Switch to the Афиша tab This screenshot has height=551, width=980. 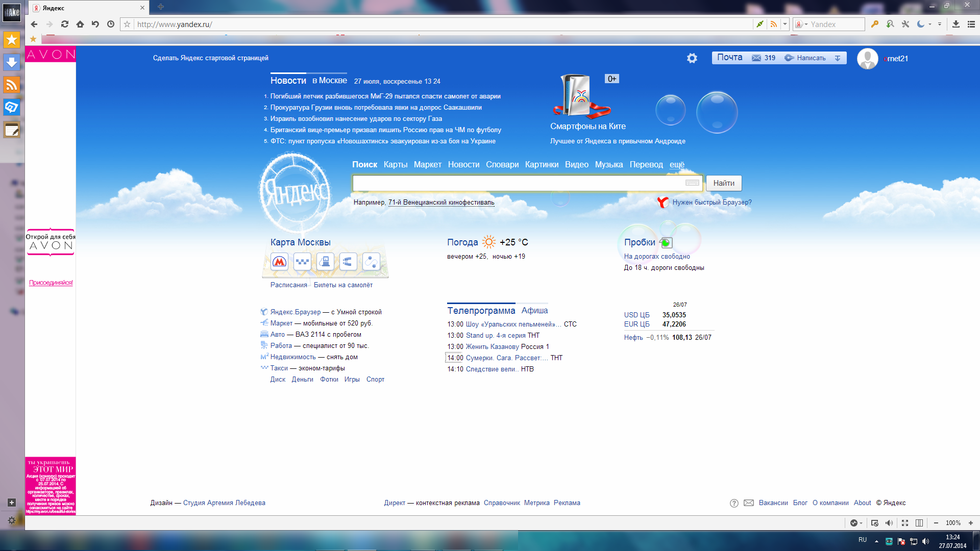[534, 311]
